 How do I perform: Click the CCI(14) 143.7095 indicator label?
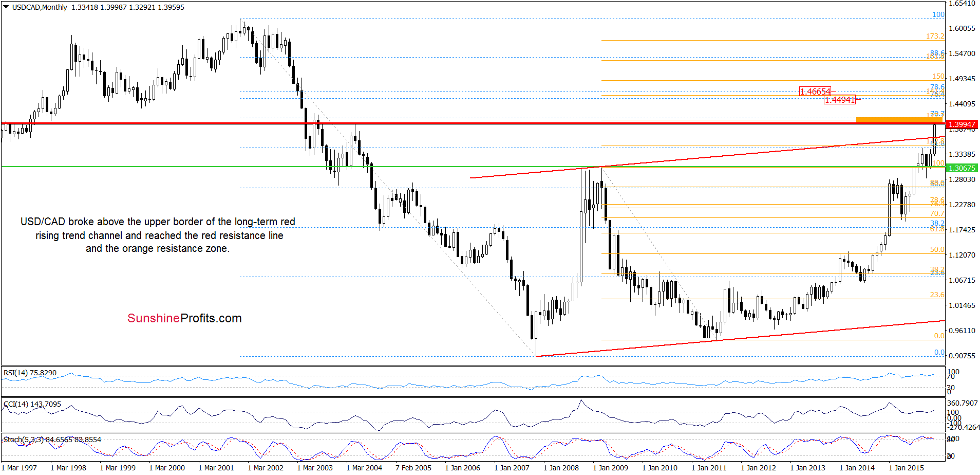pos(32,404)
